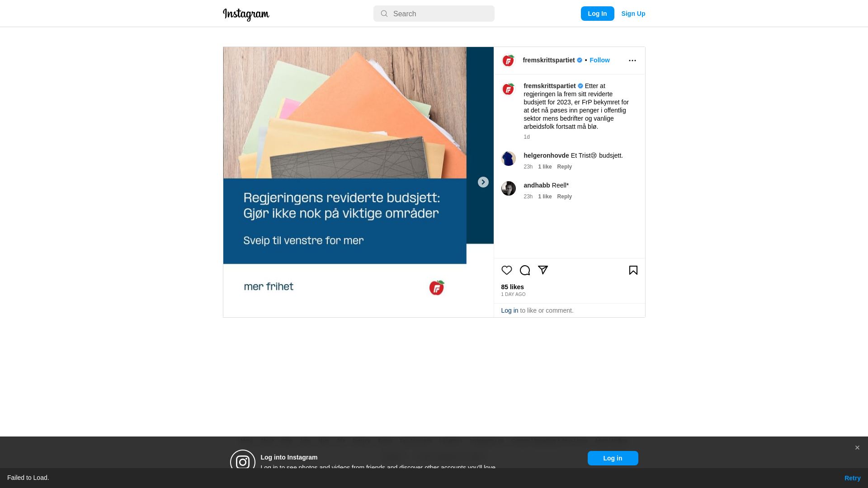Follow the fremskrittspartiet account
Screen dimensions: 868x488
pyautogui.click(x=599, y=60)
